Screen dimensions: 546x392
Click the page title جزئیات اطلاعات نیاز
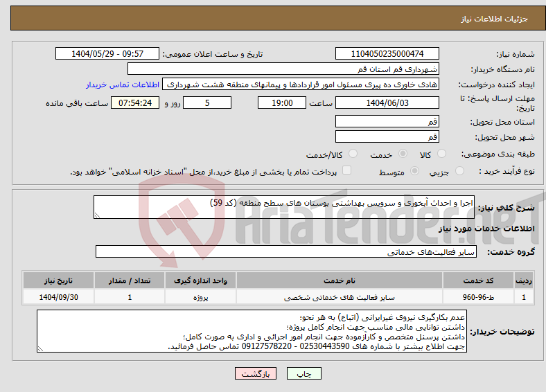(494, 19)
